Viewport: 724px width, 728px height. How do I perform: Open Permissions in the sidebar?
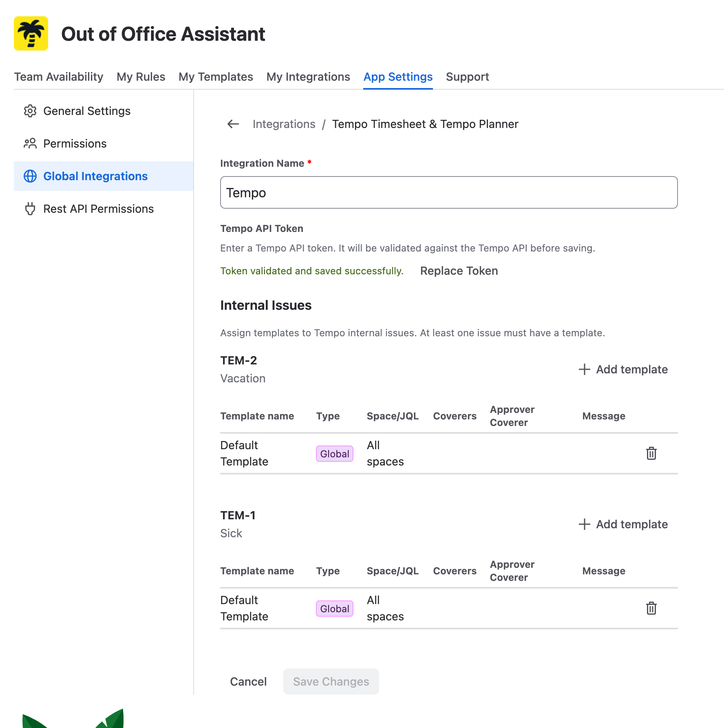click(x=104, y=143)
